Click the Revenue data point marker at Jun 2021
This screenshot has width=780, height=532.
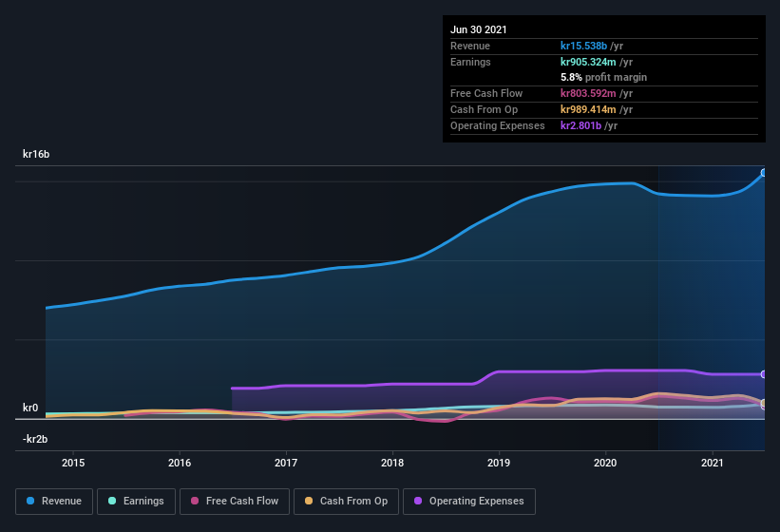point(763,173)
